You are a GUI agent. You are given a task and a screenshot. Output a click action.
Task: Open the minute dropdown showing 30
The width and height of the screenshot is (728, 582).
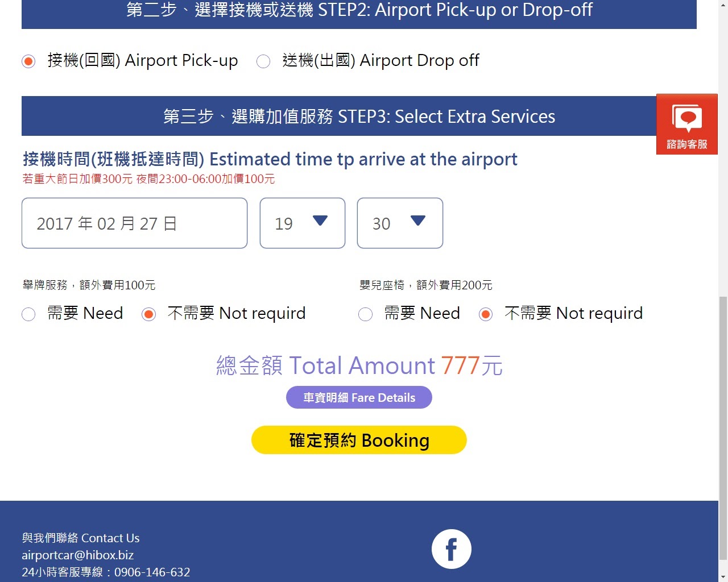tap(400, 223)
